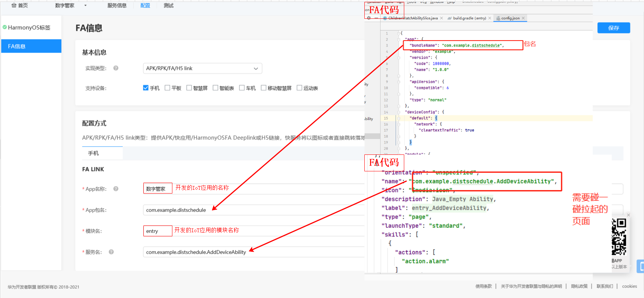The width and height of the screenshot is (644, 298).
Task: Switch to the 测试 tab
Action: coord(169,6)
